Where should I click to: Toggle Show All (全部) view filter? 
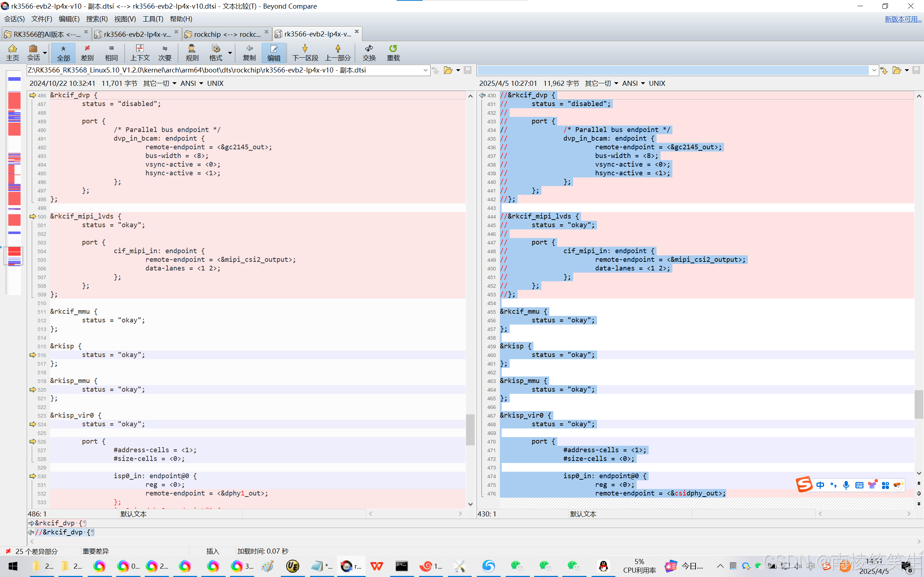[x=64, y=52]
